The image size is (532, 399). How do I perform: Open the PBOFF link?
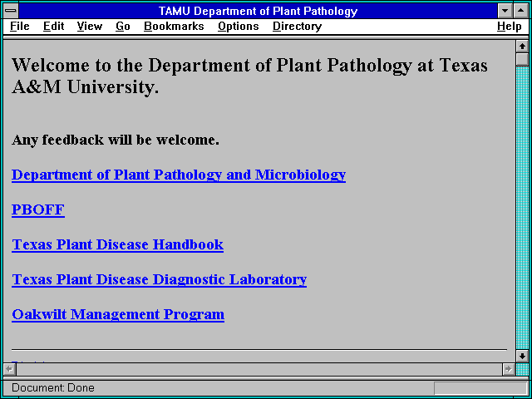click(38, 209)
